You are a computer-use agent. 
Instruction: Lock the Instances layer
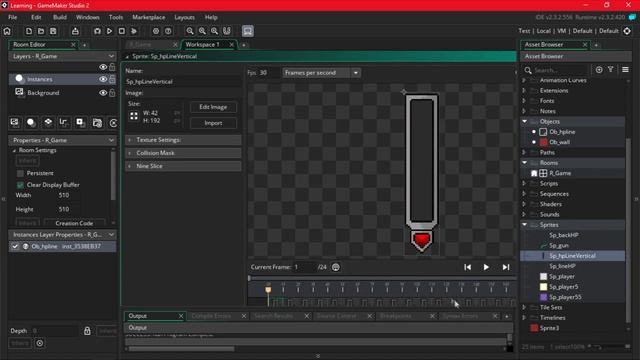click(x=112, y=79)
